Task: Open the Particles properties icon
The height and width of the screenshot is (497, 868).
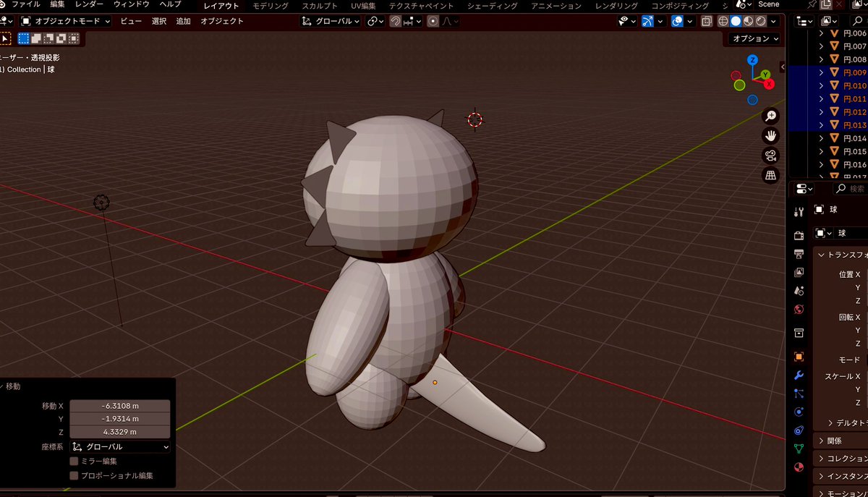Action: pyautogui.click(x=799, y=394)
